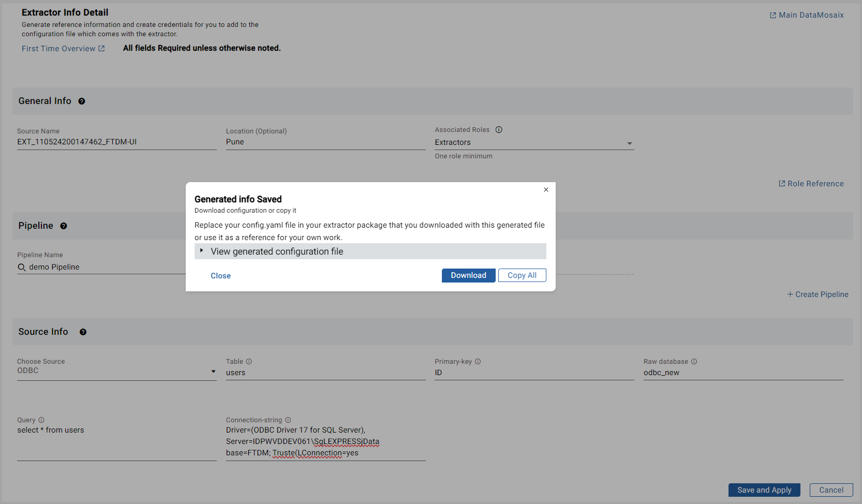Click the Raw database info icon
The height and width of the screenshot is (504, 862).
[694, 362]
